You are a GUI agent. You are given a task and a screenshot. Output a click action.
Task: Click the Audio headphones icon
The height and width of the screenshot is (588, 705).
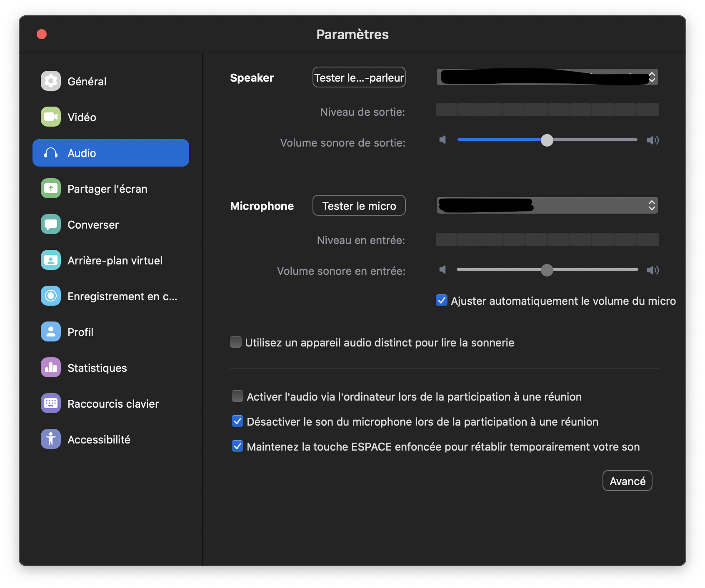tap(51, 153)
